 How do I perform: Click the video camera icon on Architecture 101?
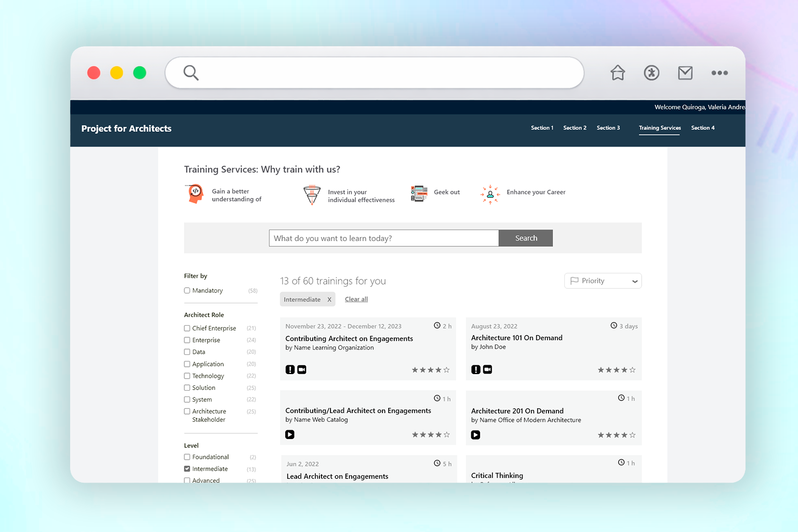pos(487,369)
